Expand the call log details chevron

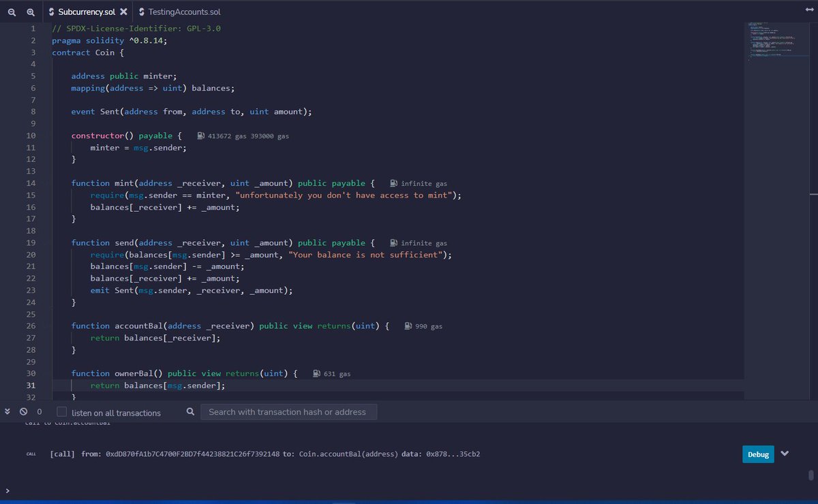pyautogui.click(x=785, y=454)
